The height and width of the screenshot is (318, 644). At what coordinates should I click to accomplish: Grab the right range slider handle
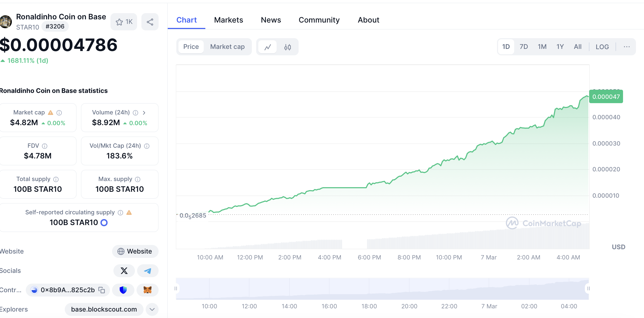pos(588,288)
